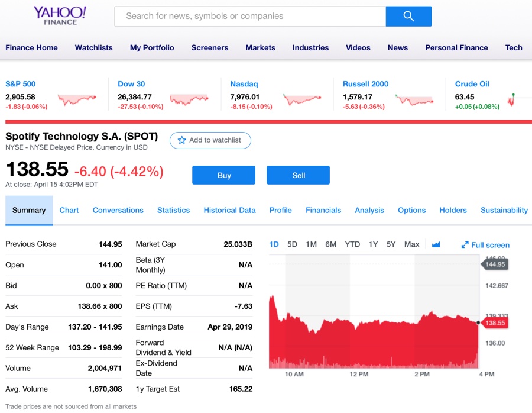Switch to the Sustainability tab

pos(504,210)
